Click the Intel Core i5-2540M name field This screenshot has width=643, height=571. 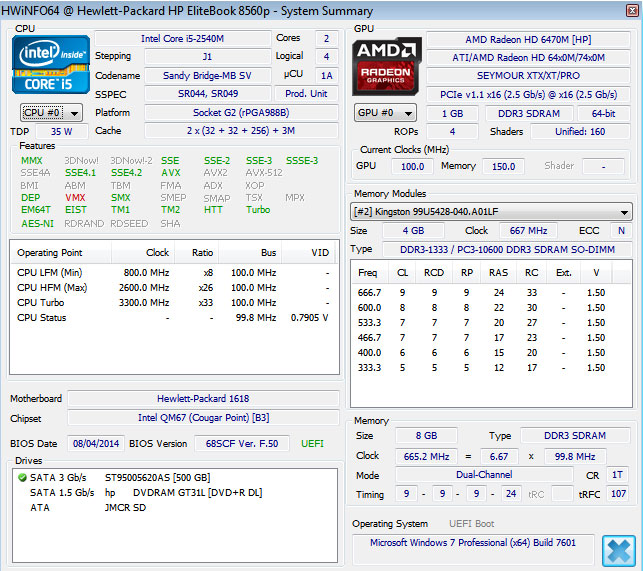tap(182, 39)
